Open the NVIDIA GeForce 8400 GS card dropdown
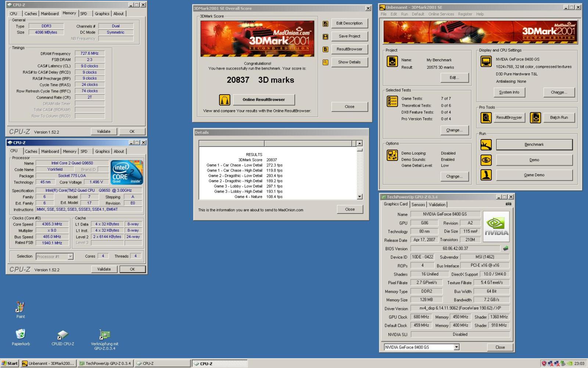 click(456, 347)
